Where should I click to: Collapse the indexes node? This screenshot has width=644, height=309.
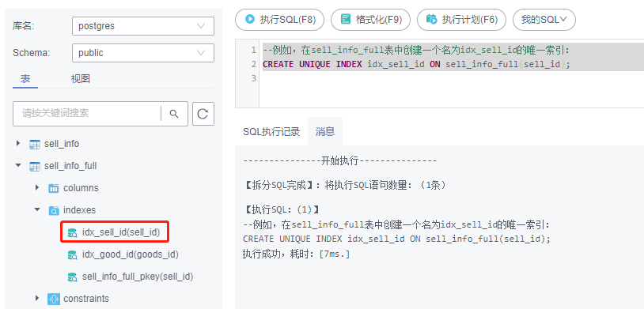click(x=37, y=209)
